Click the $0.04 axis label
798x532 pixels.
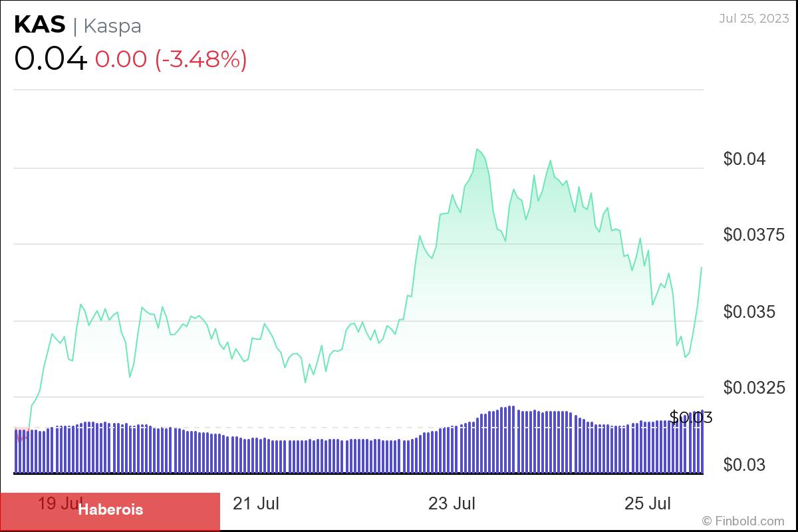[x=745, y=159]
